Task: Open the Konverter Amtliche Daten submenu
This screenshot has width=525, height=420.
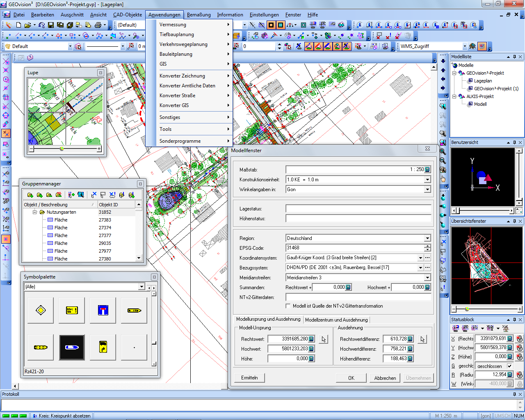Action: pyautogui.click(x=189, y=86)
